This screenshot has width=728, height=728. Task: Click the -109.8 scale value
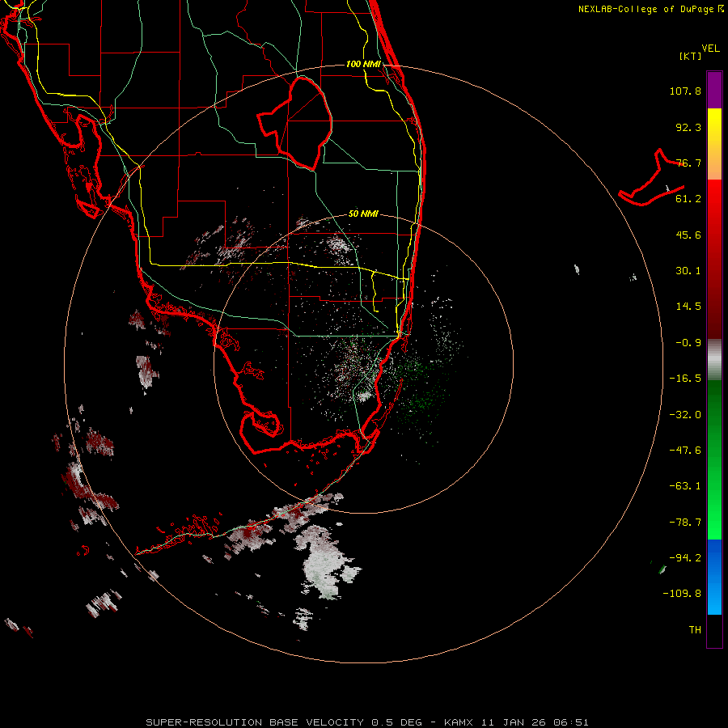click(x=682, y=594)
